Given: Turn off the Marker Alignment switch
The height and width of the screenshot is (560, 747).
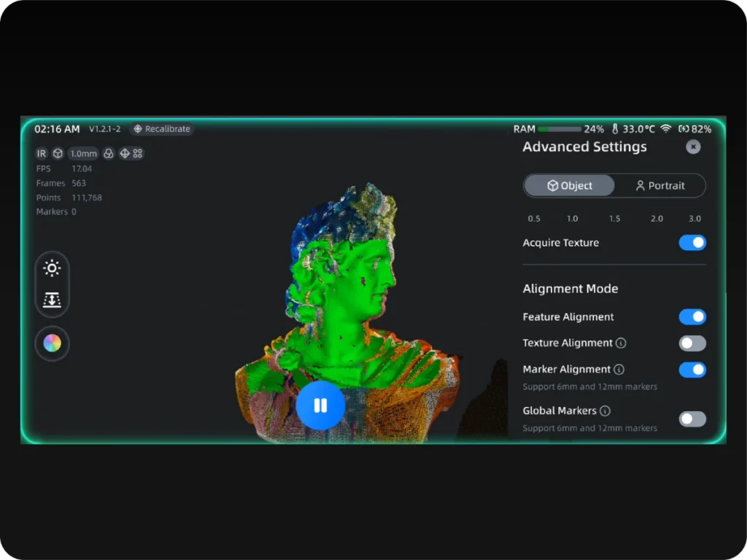Looking at the screenshot, I should pyautogui.click(x=692, y=370).
